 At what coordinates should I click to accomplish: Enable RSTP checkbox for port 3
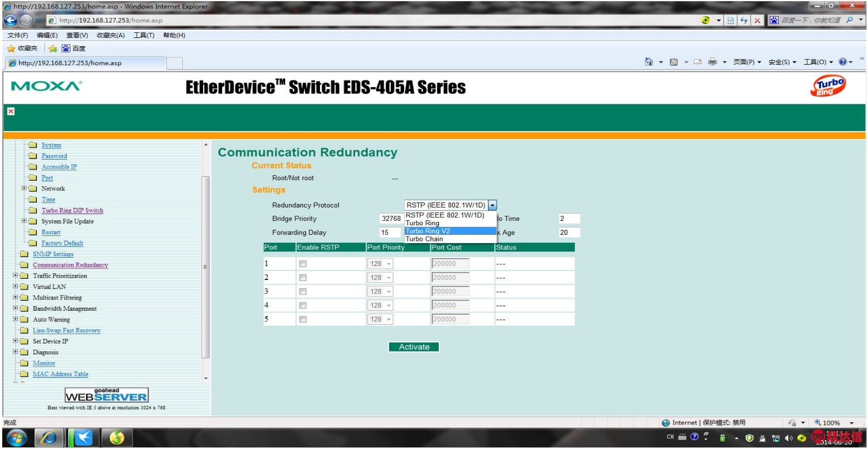303,292
